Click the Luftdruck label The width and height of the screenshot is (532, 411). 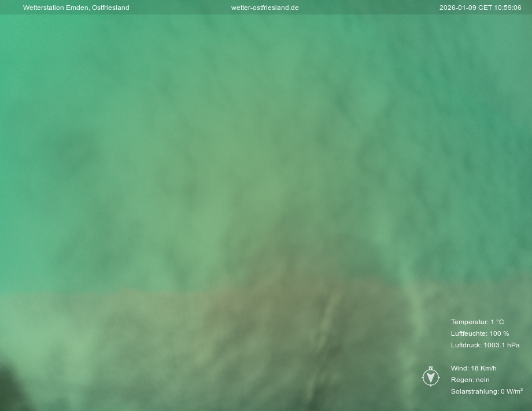[x=465, y=345]
